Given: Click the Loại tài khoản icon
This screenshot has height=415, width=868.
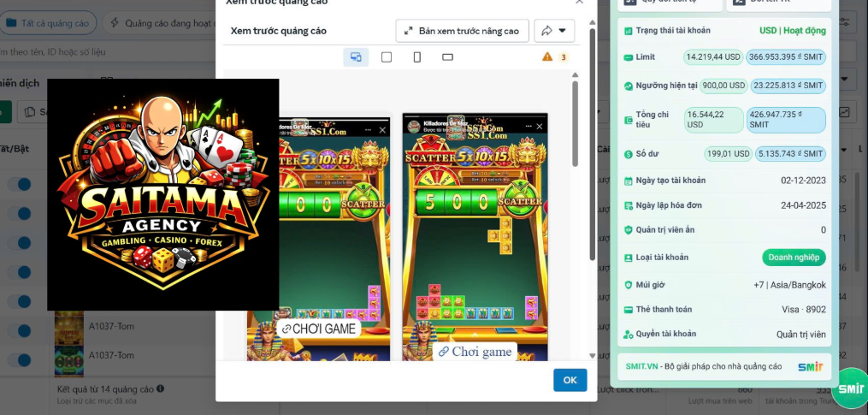Looking at the screenshot, I should [629, 258].
